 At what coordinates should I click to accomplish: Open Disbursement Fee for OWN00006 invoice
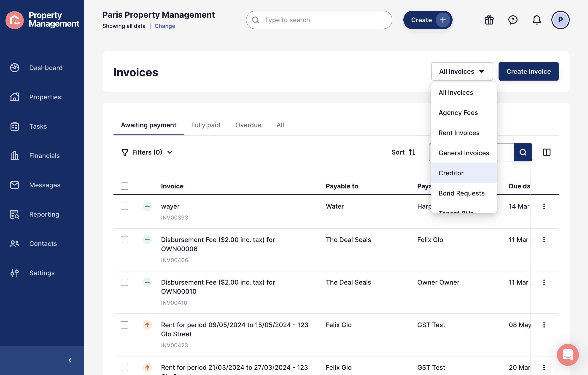coord(218,244)
